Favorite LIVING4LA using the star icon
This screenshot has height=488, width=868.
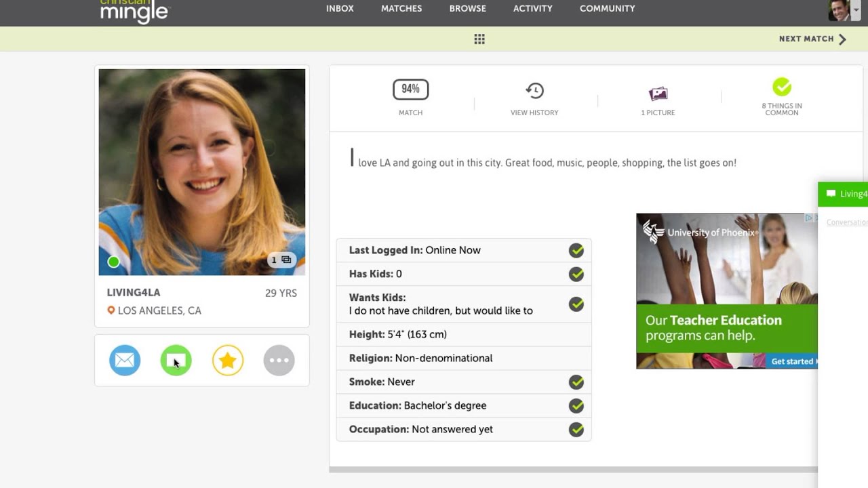227,360
